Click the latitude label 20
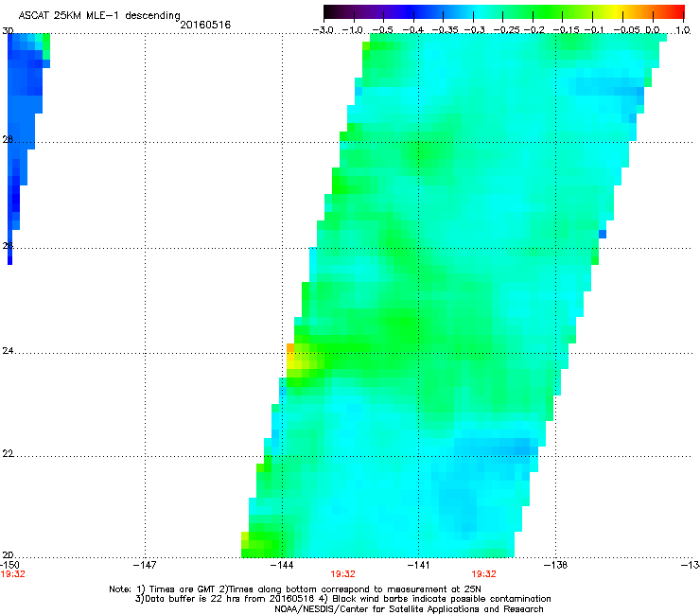This screenshot has width=700, height=615. pyautogui.click(x=8, y=555)
